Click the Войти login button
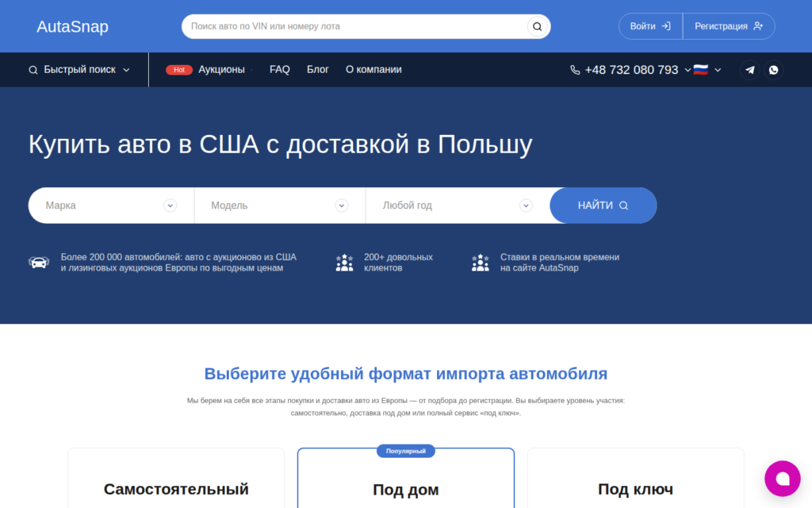 point(650,26)
